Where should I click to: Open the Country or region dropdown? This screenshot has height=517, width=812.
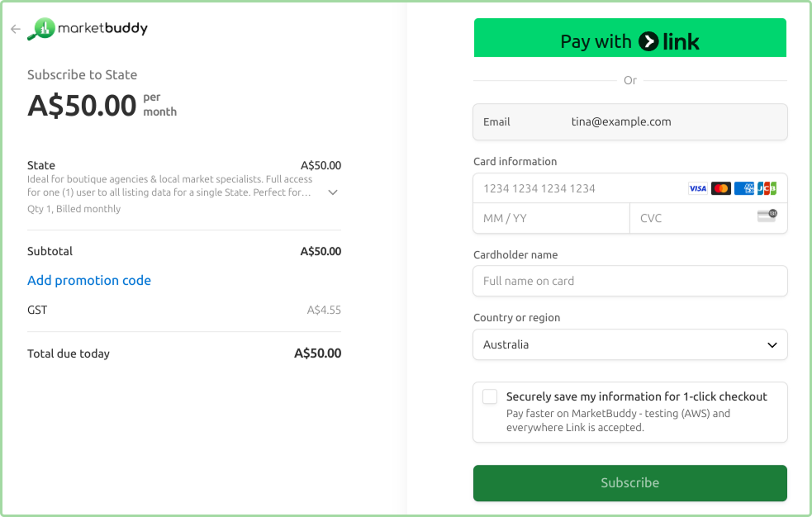pos(629,344)
